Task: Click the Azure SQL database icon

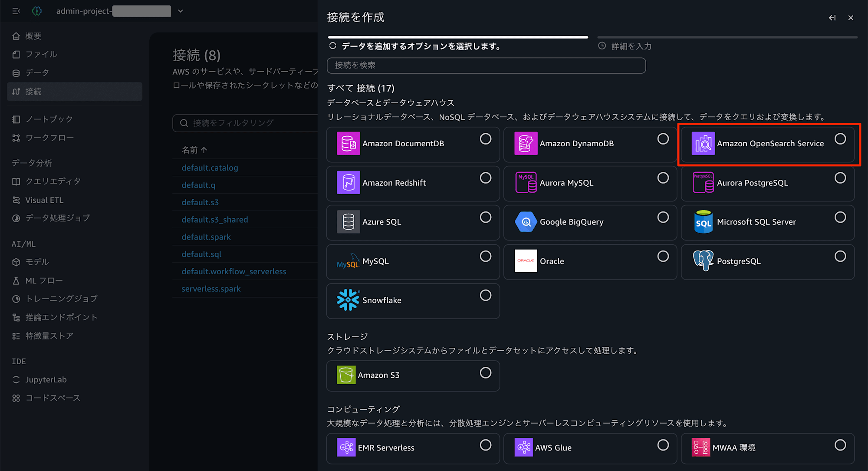Action: tap(348, 222)
